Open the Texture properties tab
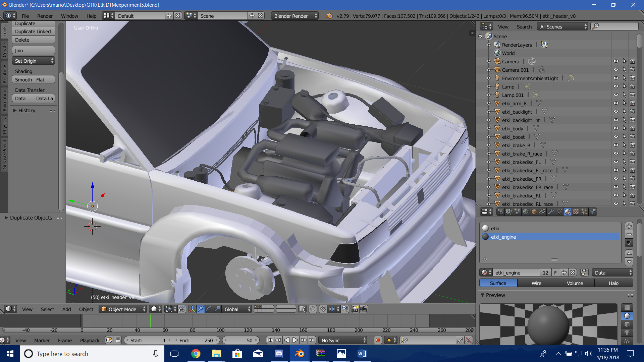Screen dimensions: 644x362 point(576,212)
